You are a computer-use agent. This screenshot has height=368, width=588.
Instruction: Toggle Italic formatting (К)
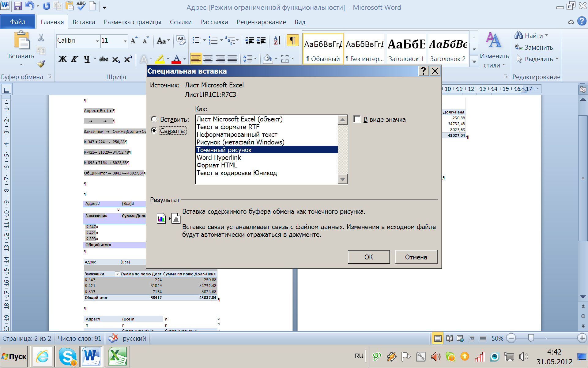point(74,59)
